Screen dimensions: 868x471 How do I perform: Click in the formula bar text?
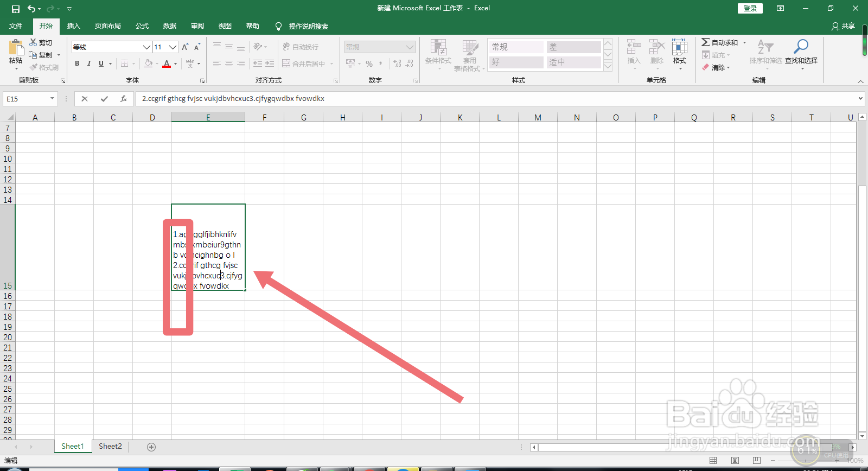point(233,99)
